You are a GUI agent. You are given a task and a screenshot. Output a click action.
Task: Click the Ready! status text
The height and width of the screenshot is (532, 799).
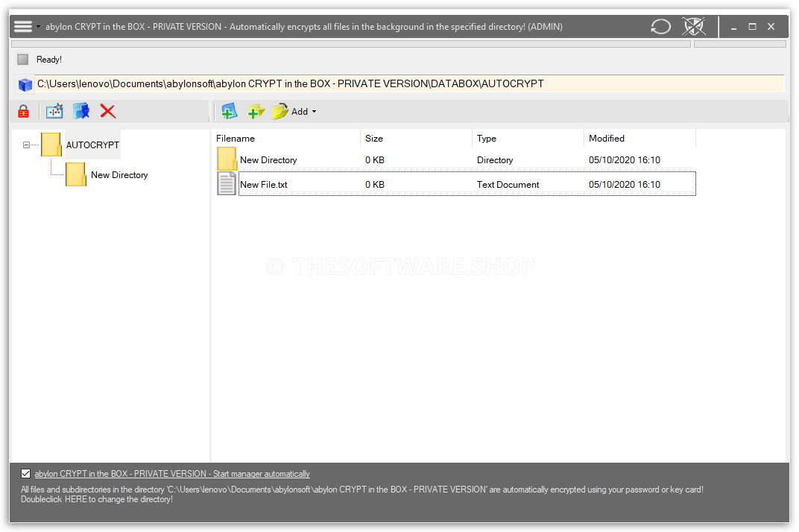(49, 60)
